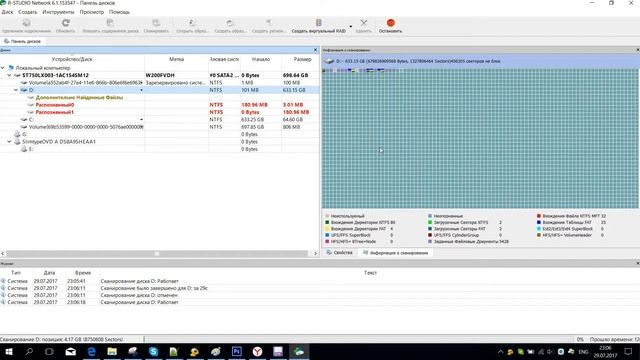Open Yandex browser from taskbar
Viewport: 640px width, 360px height.
tap(257, 351)
